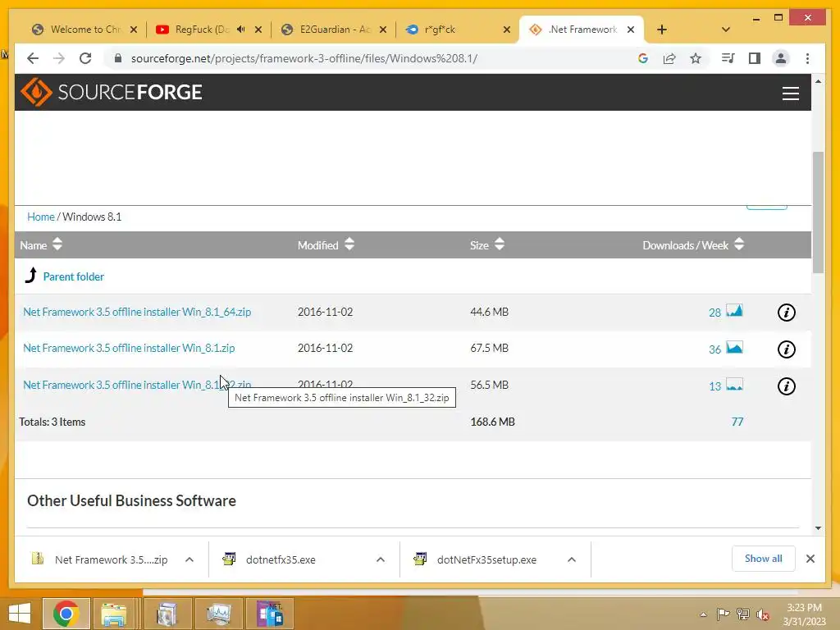Mute the RegFuck tab audio icon
Viewport: 840px width, 630px height.
point(241,30)
